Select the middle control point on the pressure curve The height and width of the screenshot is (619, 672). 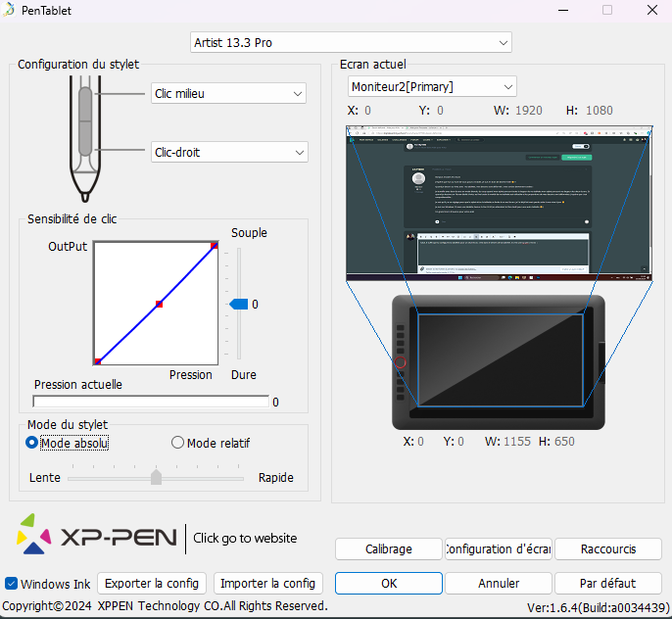pos(159,305)
